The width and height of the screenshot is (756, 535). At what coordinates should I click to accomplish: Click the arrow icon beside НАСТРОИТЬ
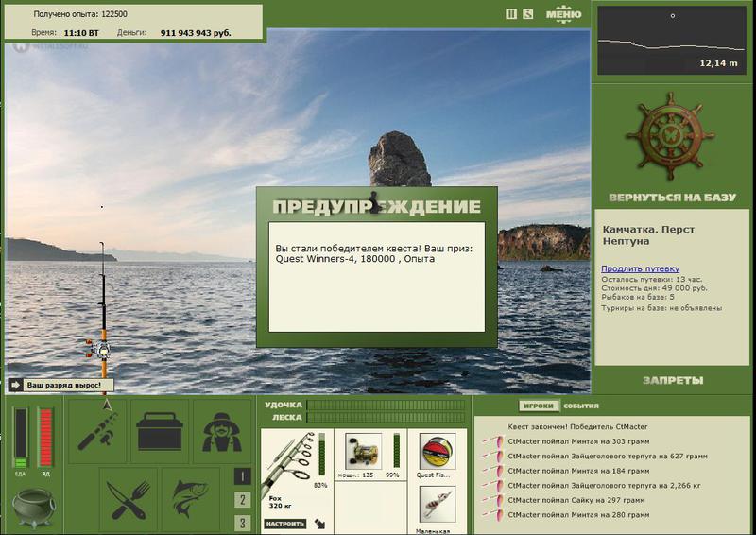(x=319, y=524)
